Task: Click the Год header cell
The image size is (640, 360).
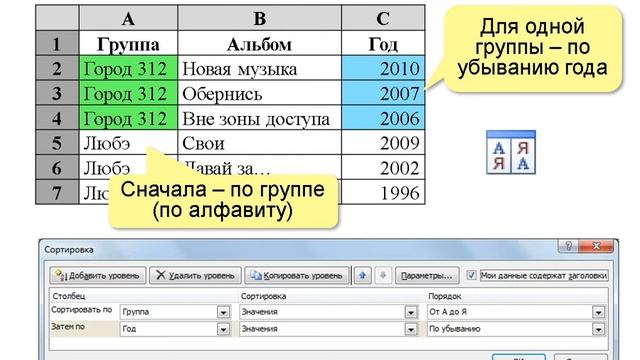Action: point(383,43)
